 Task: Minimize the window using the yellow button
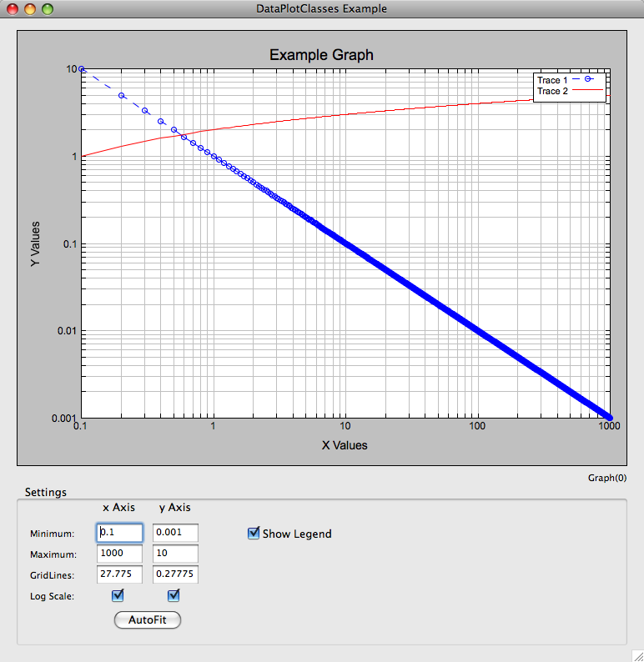[x=30, y=9]
